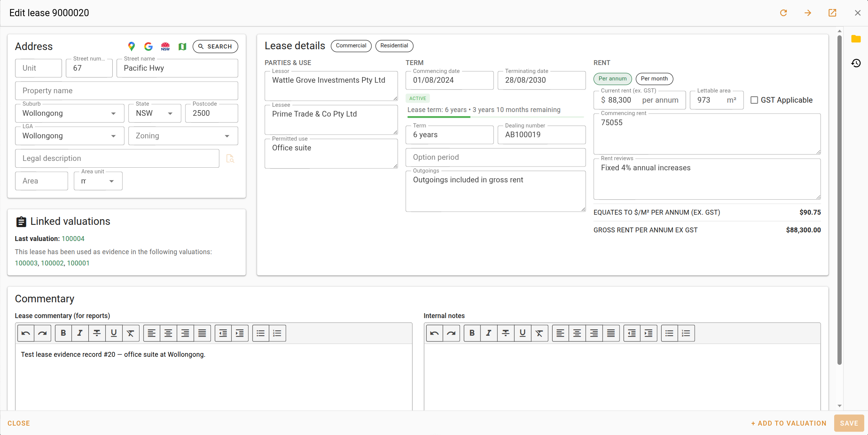The image size is (868, 435).
Task: Open Google Maps pin icon in Address
Action: pyautogui.click(x=131, y=46)
